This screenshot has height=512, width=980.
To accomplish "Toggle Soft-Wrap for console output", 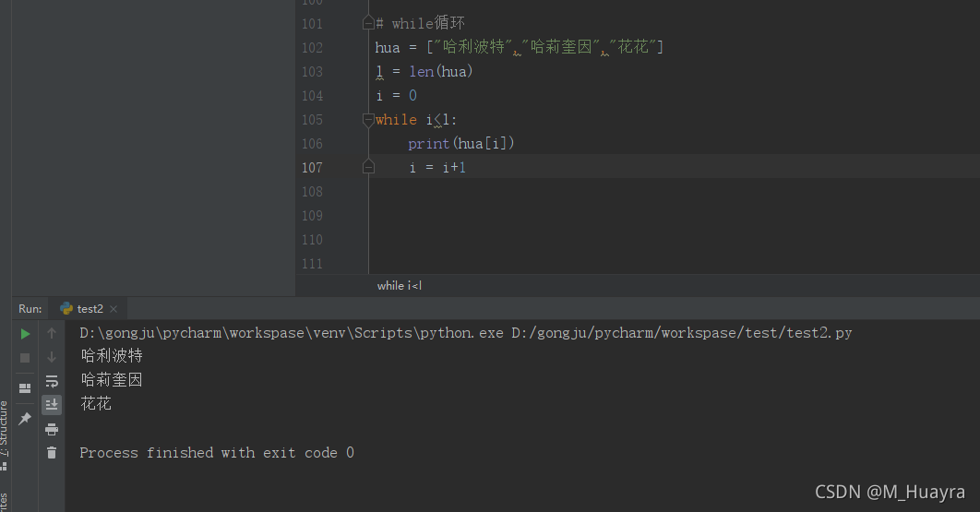I will pyautogui.click(x=52, y=381).
